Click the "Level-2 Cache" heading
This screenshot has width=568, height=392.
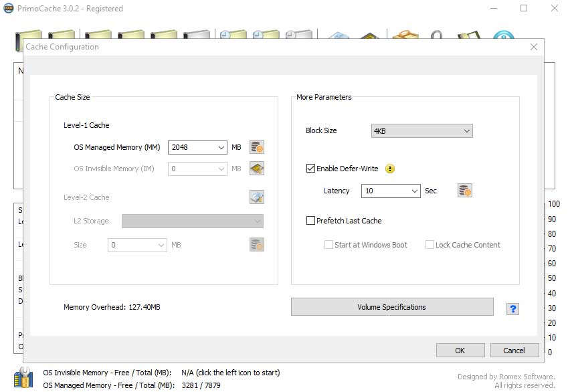86,197
